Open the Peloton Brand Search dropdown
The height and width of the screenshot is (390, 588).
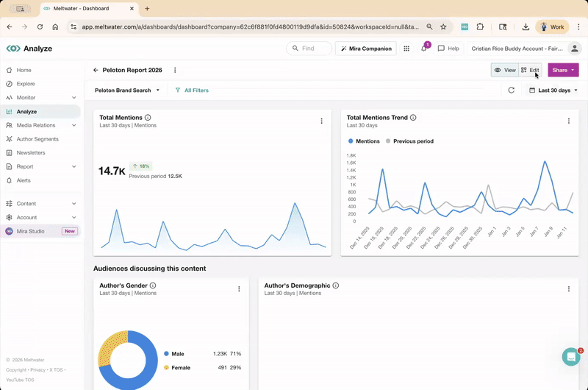coord(127,91)
